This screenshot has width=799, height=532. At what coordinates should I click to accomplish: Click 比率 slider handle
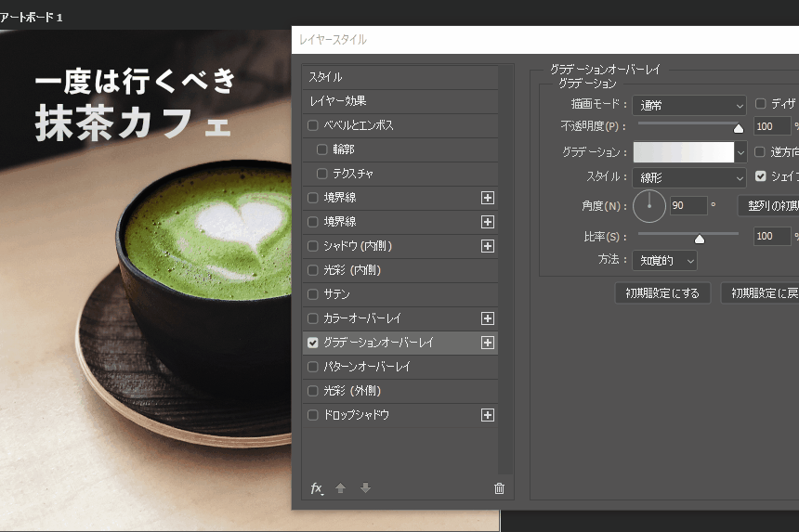point(700,239)
